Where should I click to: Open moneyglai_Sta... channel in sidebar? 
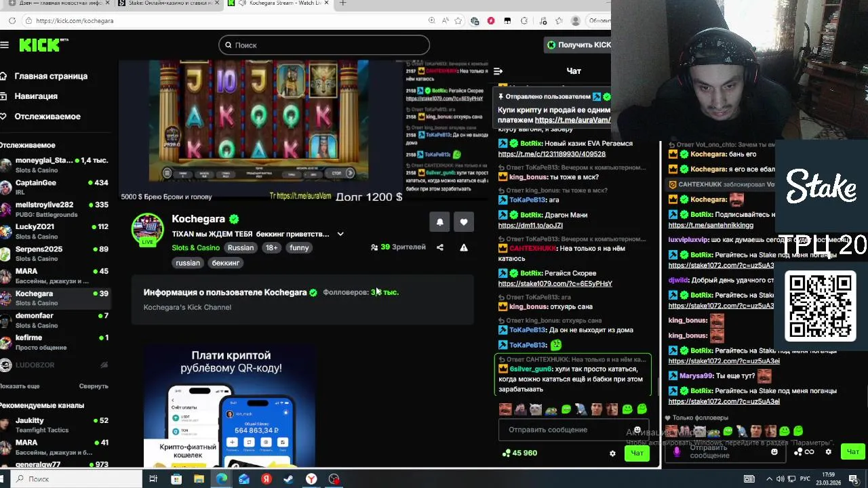(x=54, y=165)
